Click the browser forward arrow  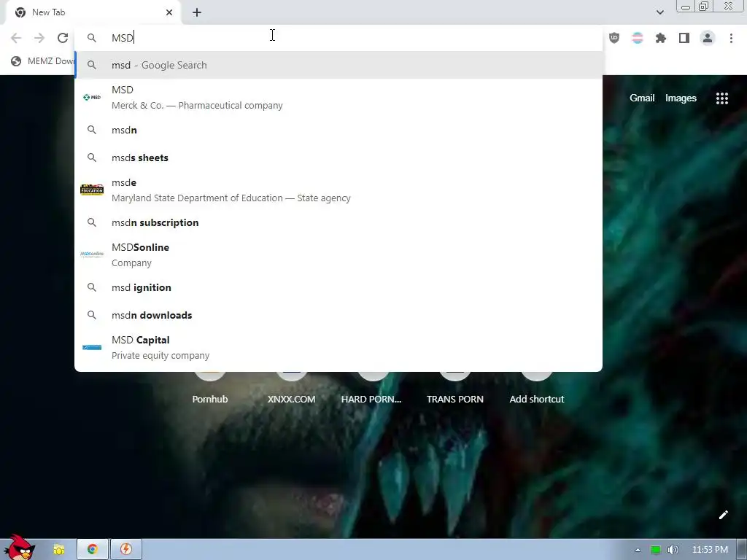[x=39, y=38]
